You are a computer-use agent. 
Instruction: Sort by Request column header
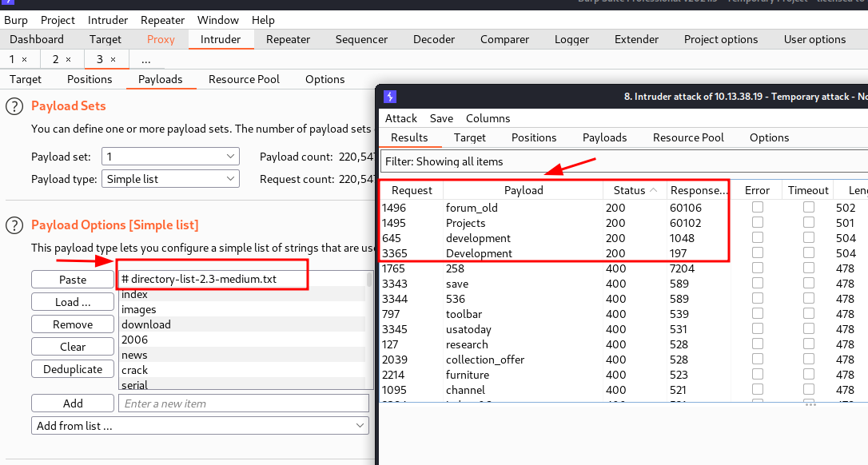pos(412,190)
